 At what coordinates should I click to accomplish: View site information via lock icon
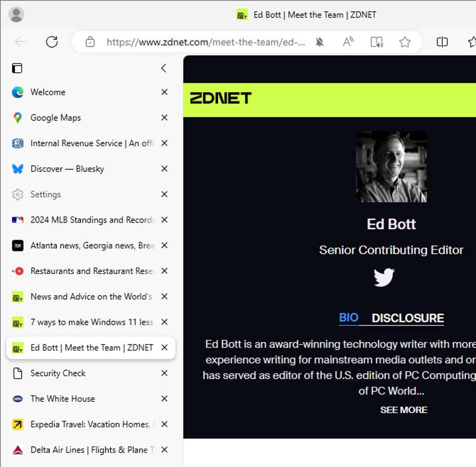click(x=90, y=42)
